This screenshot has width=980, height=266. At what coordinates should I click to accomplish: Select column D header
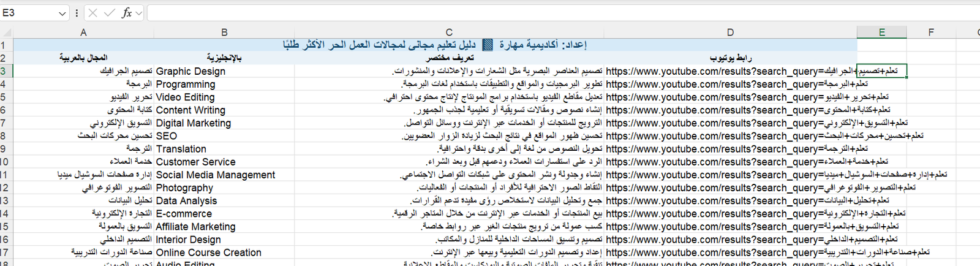tap(730, 32)
